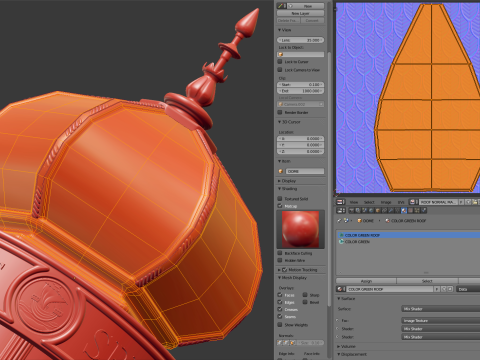Click the fake user F button for ROOF NORMAL image

coord(461,202)
